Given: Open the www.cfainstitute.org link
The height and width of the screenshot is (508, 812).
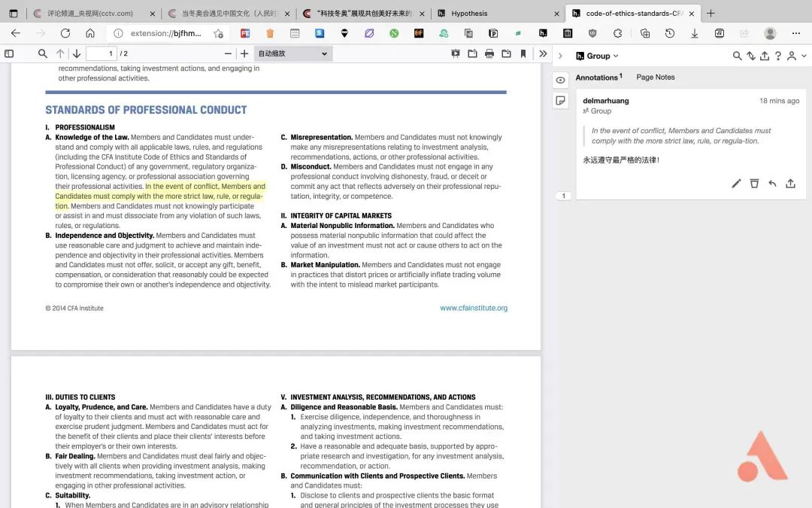Looking at the screenshot, I should coord(474,308).
